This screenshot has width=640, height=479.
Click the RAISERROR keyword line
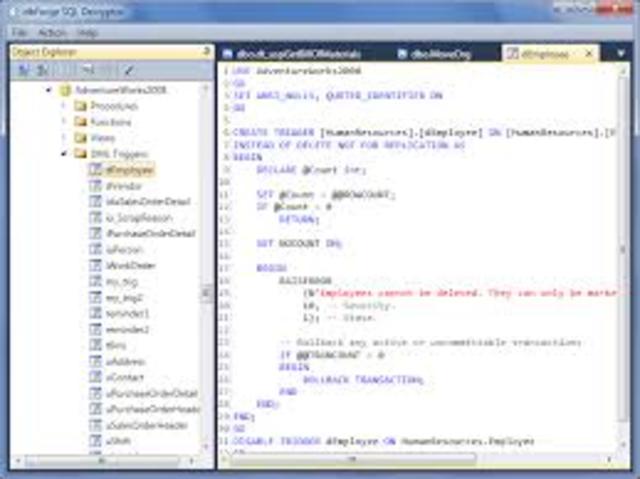(305, 281)
